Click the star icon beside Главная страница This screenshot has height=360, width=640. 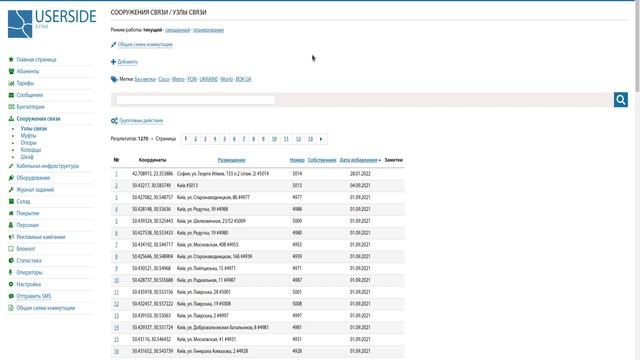point(11,60)
